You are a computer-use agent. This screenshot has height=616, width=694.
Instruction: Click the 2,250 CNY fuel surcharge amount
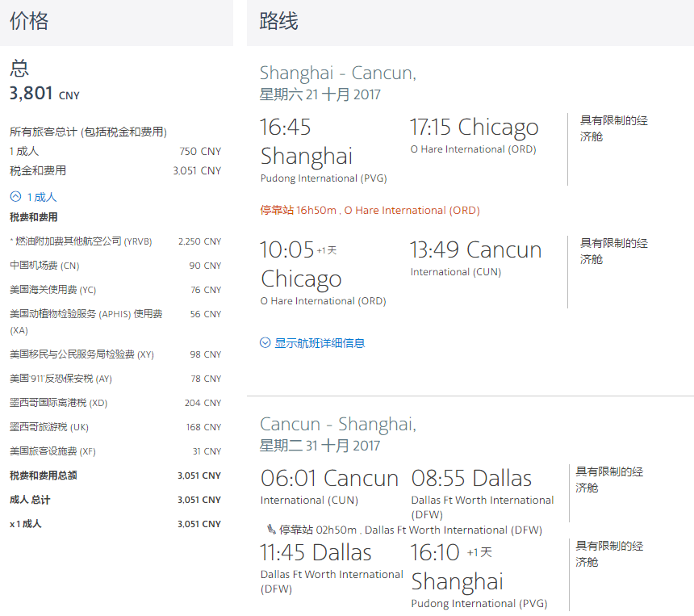199,241
